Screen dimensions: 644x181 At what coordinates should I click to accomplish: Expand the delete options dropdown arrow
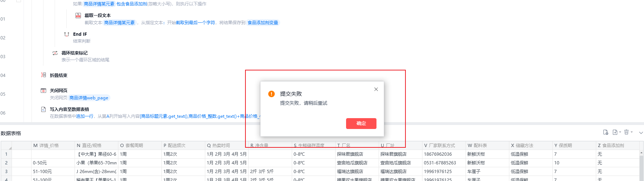pos(632,132)
